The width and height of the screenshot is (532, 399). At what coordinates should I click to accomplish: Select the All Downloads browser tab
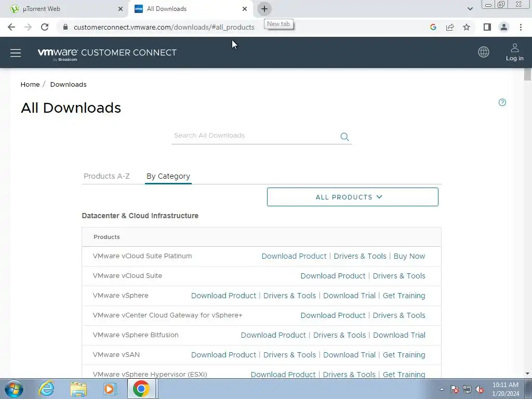click(x=190, y=9)
